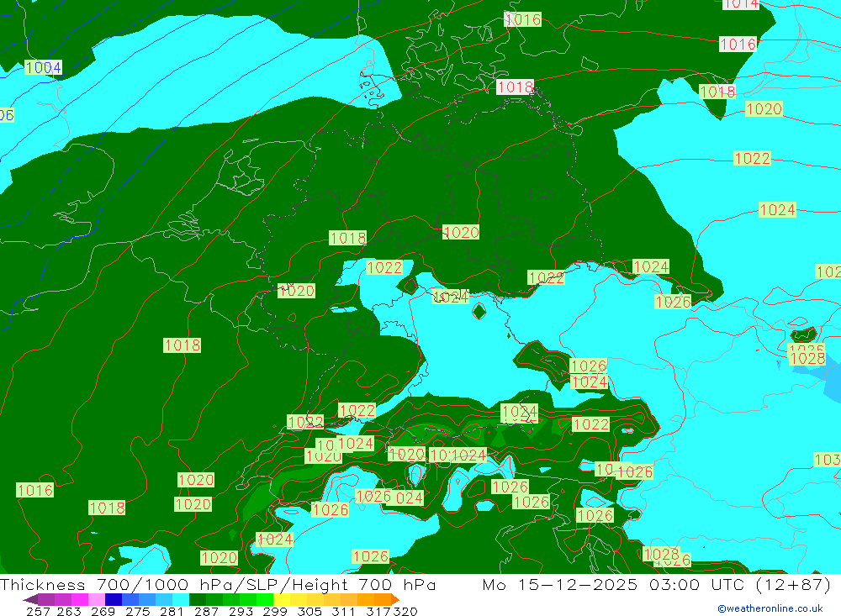This screenshot has height=616, width=841.
Task: Click the blue 1004 isobar label
Action: pyautogui.click(x=44, y=67)
